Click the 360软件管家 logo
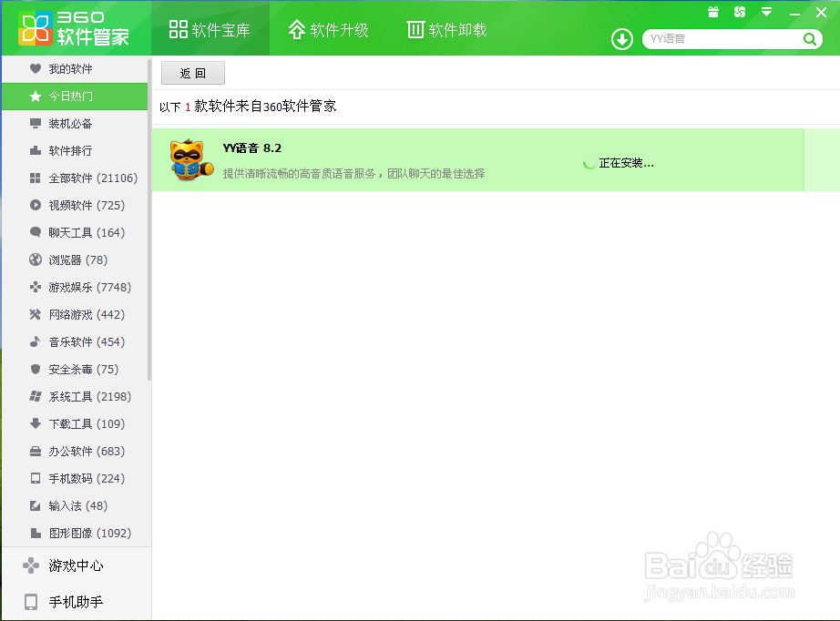Screen dimensions: 840x621 74,28
